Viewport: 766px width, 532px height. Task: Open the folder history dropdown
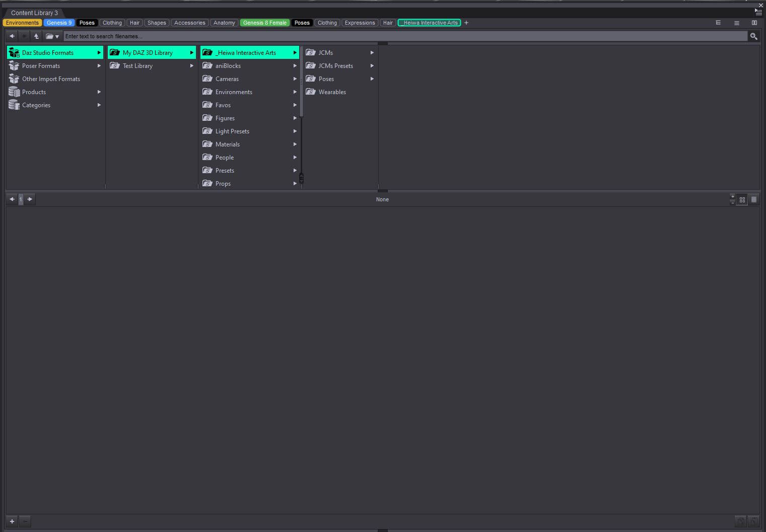pos(52,36)
